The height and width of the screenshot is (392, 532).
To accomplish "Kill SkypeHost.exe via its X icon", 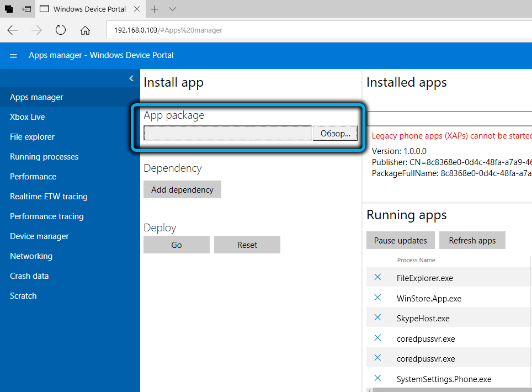I will 377,317.
